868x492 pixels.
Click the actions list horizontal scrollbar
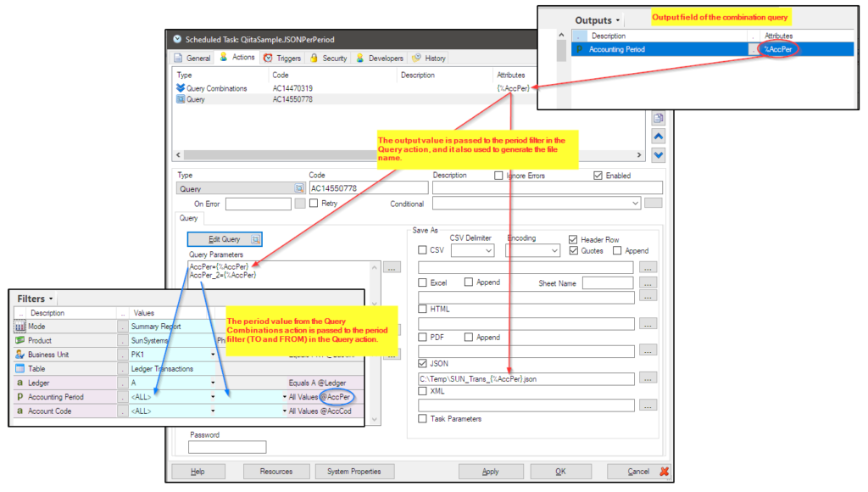409,155
